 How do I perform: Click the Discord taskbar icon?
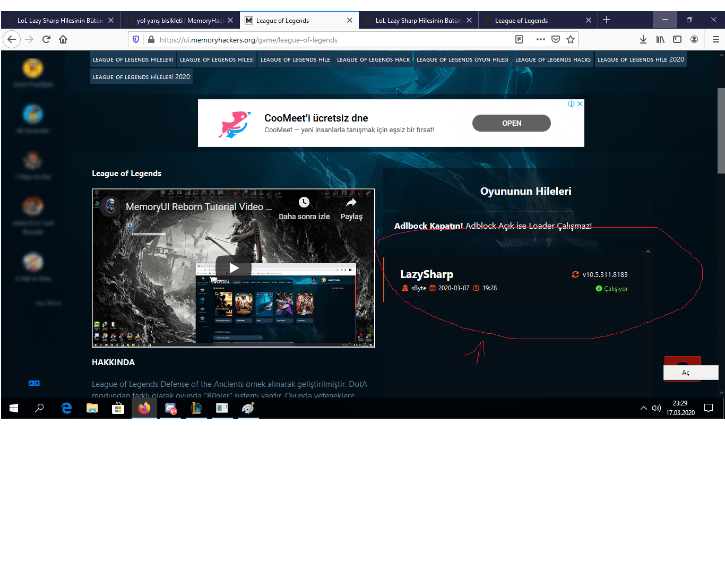click(x=171, y=408)
